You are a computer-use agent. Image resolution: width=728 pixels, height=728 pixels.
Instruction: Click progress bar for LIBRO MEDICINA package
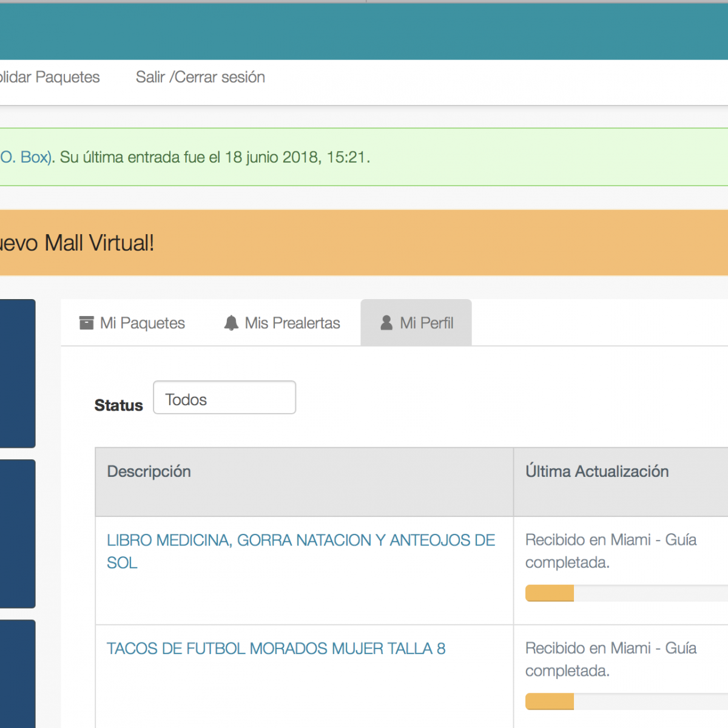coord(627,593)
